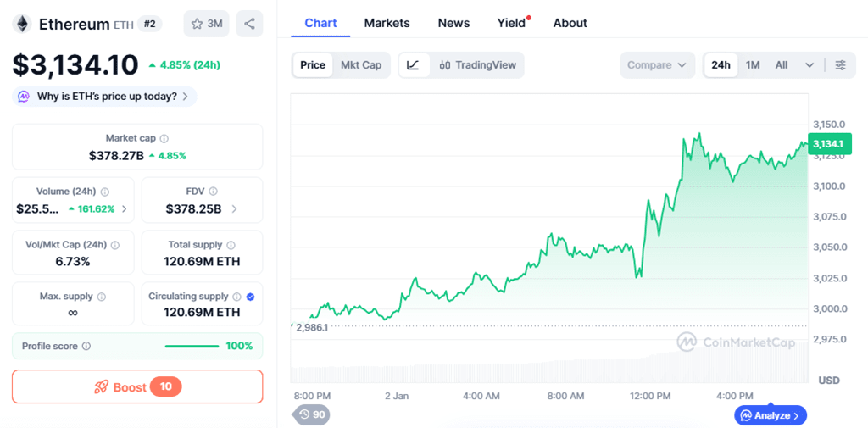Image resolution: width=868 pixels, height=428 pixels.
Task: Click the $378.25B FDV value
Action: tap(194, 209)
